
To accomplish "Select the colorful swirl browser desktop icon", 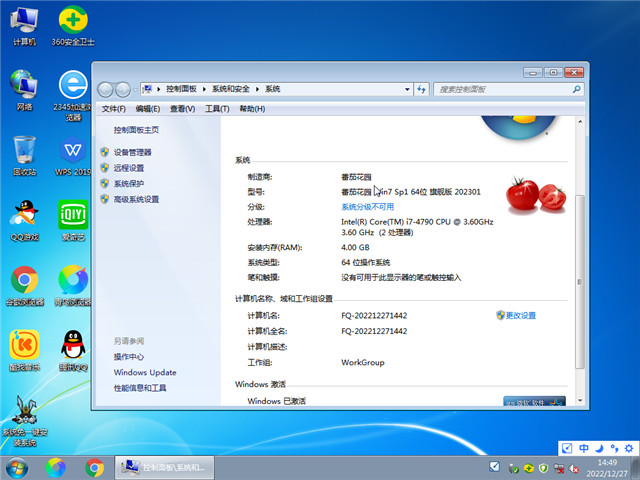I will coord(73,286).
